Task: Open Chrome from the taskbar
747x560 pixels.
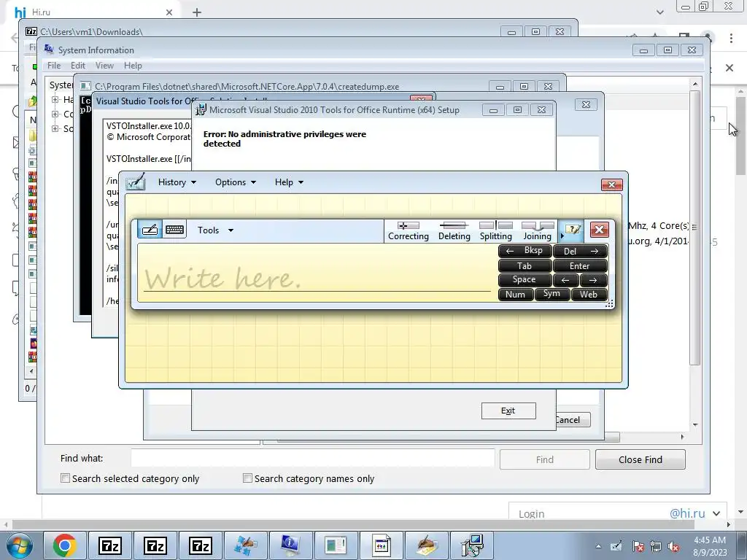Action: [x=65, y=545]
